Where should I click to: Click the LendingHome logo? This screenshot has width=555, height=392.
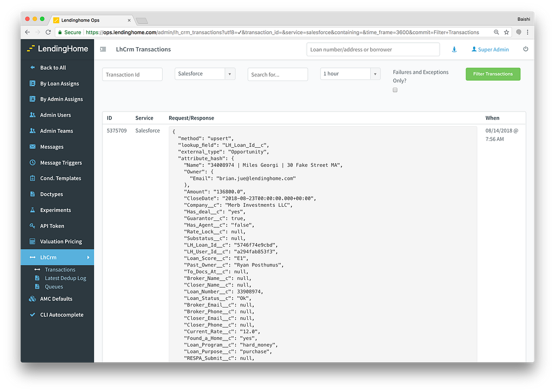tap(57, 49)
